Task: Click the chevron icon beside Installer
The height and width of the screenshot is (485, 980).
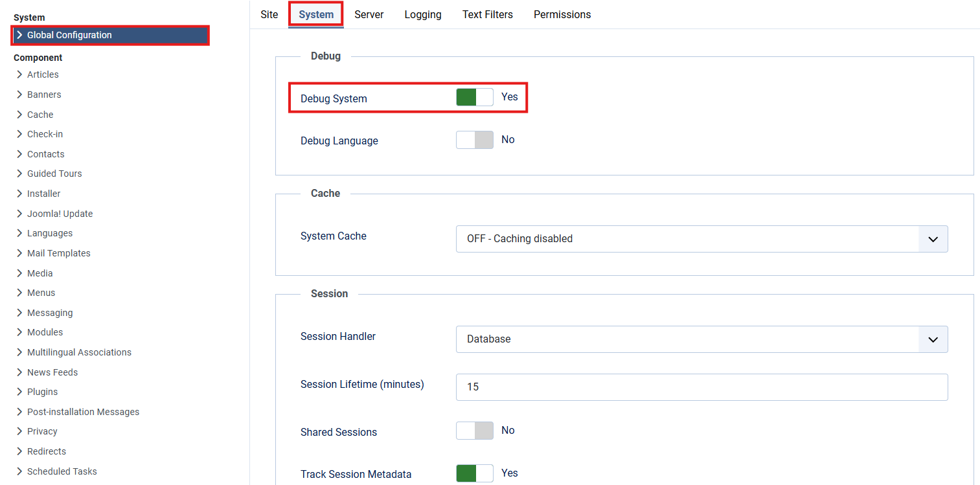Action: pos(19,194)
